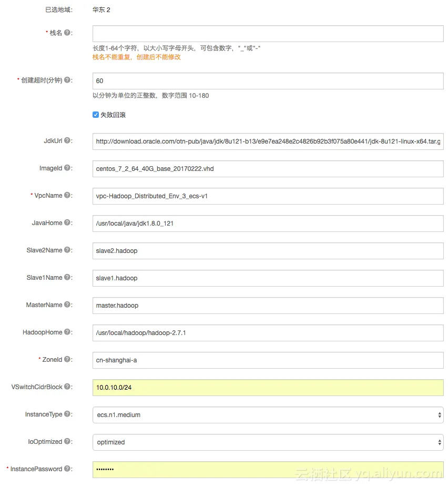The image size is (448, 487).
Task: Click the 失败回滚 label text
Action: [x=113, y=115]
